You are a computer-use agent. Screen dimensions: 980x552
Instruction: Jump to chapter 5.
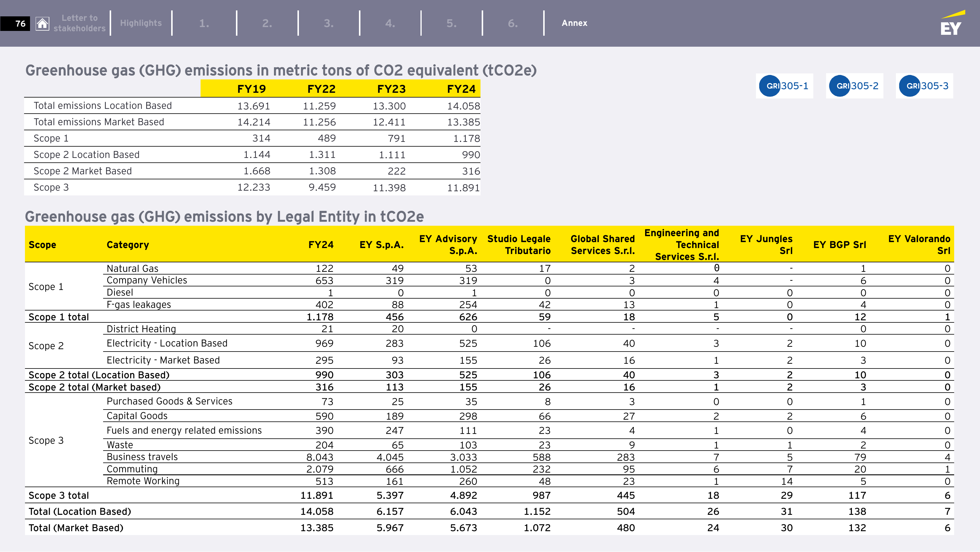[452, 23]
